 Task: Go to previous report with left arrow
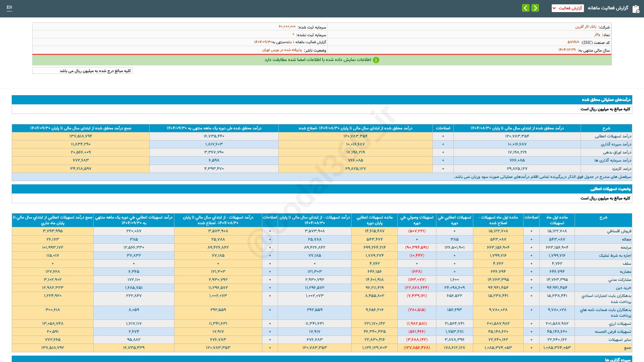pos(526,8)
